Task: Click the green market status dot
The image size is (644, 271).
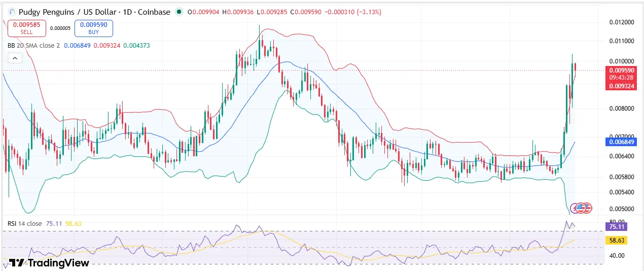Action: pyautogui.click(x=179, y=12)
